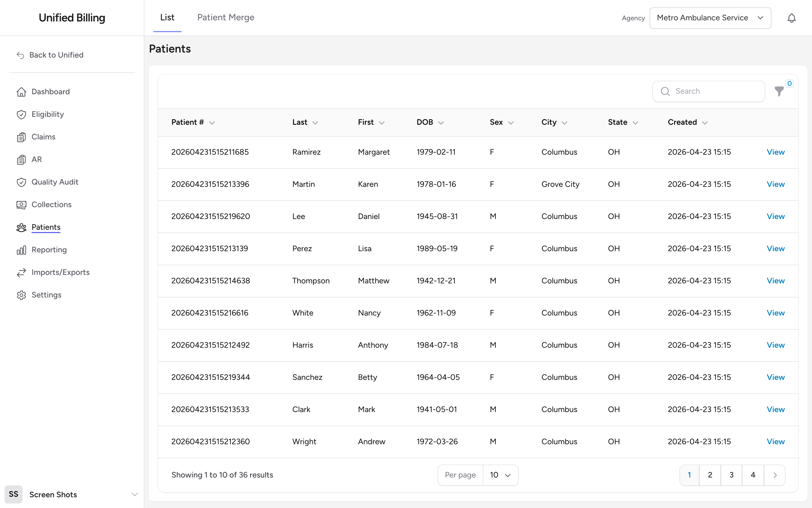Click DOB 1945-08-31

[437, 217]
